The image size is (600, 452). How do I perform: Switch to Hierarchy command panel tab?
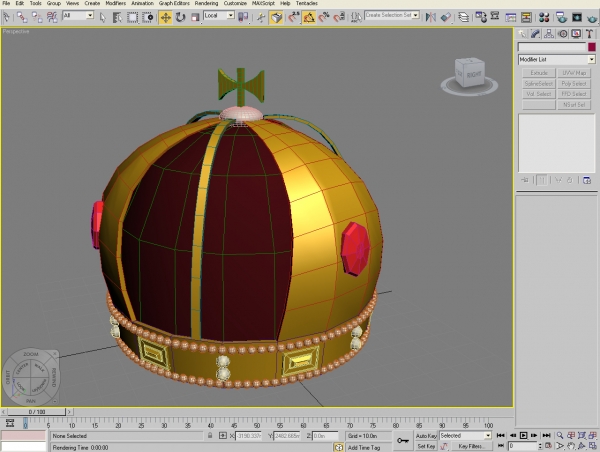tap(549, 34)
